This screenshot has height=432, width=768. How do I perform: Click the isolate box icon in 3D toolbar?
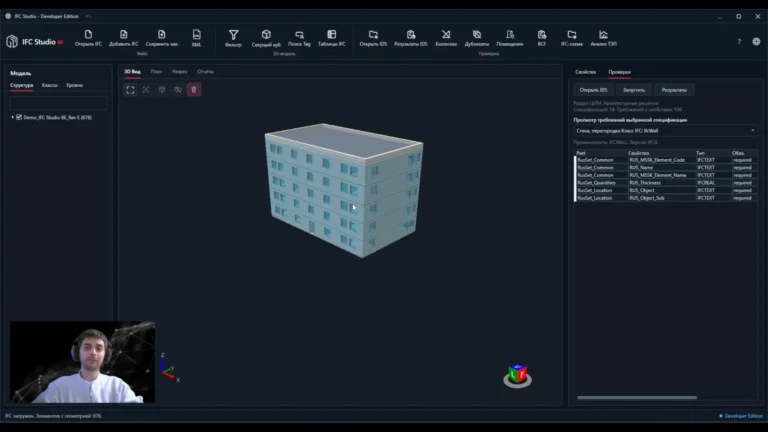tap(162, 90)
